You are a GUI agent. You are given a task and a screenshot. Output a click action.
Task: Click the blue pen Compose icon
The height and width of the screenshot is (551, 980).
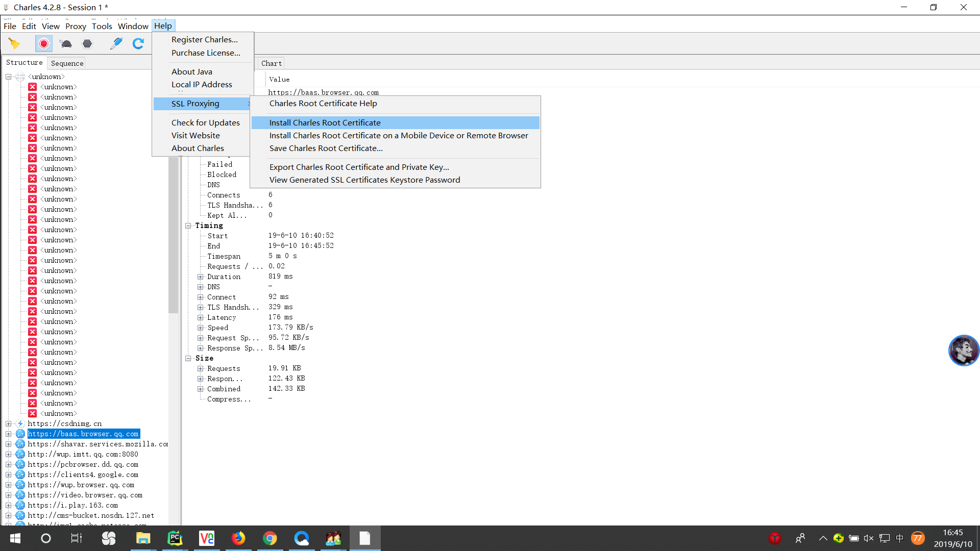tap(116, 44)
